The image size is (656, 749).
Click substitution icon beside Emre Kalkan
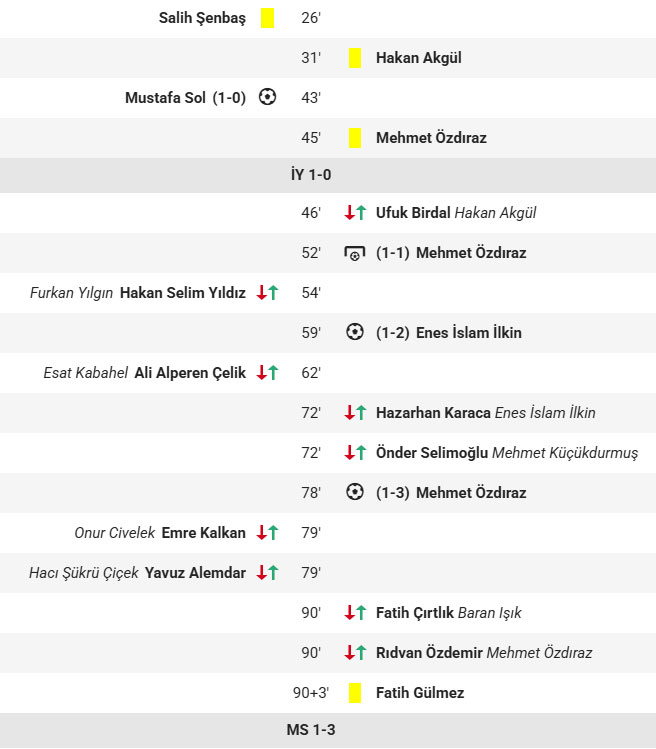click(267, 533)
